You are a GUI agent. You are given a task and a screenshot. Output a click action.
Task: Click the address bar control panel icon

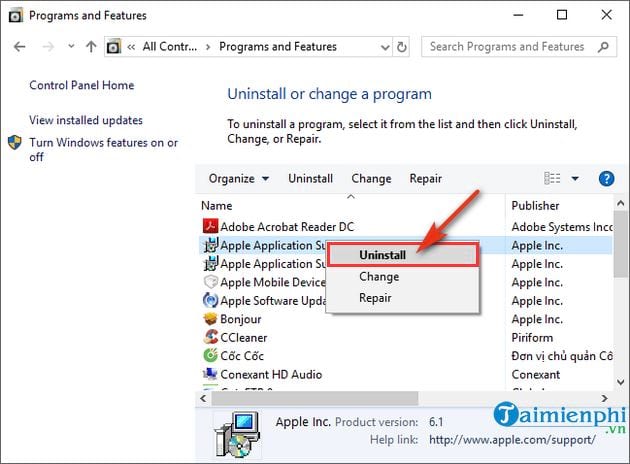click(114, 47)
